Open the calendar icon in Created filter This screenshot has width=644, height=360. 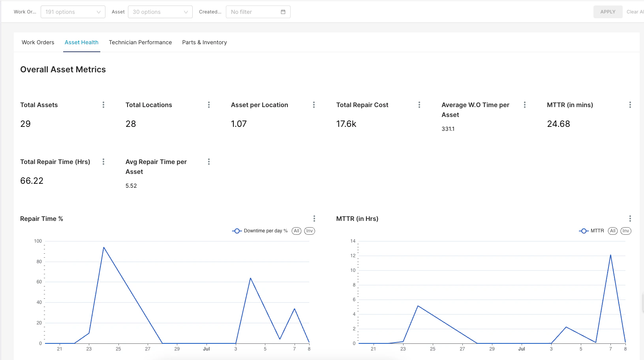click(283, 12)
